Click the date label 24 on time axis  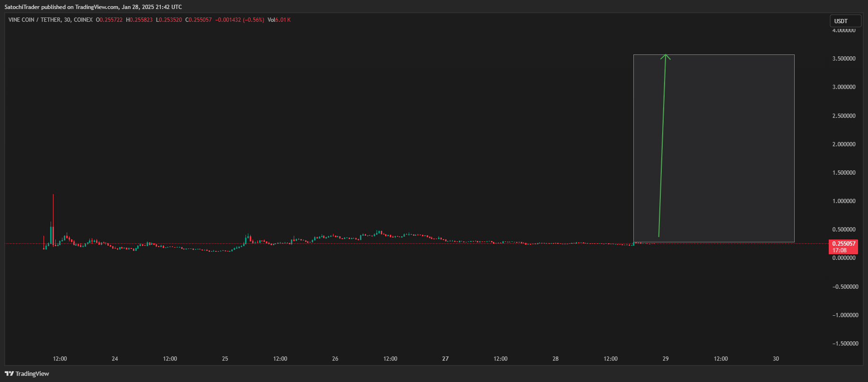[x=115, y=359]
